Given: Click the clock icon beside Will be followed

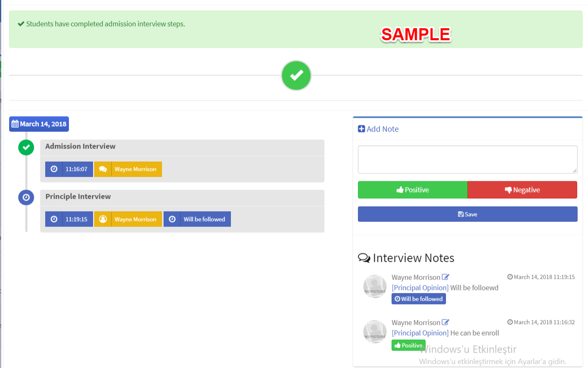Looking at the screenshot, I should coord(172,219).
